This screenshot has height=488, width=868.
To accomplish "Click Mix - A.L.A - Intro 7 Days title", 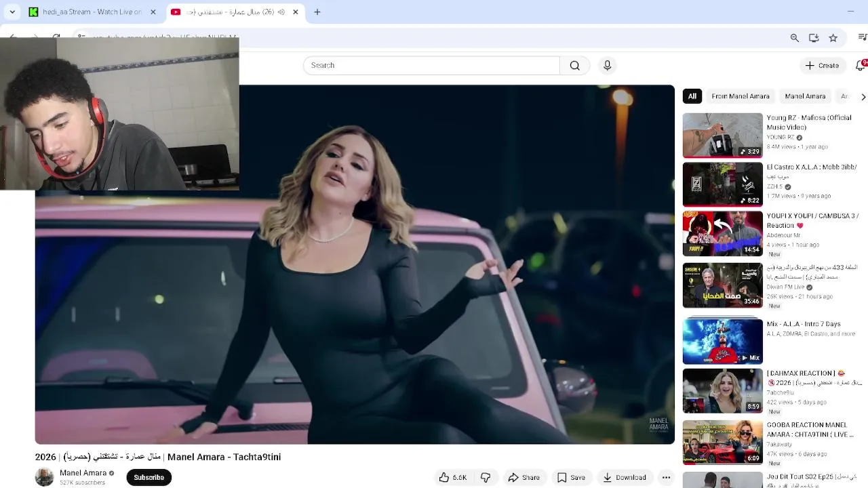I will (804, 324).
